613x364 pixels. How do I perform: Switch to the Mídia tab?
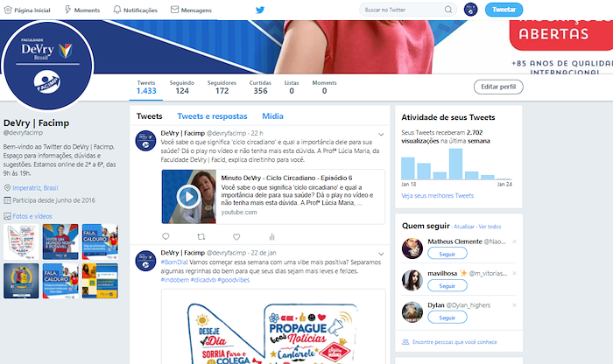click(272, 116)
